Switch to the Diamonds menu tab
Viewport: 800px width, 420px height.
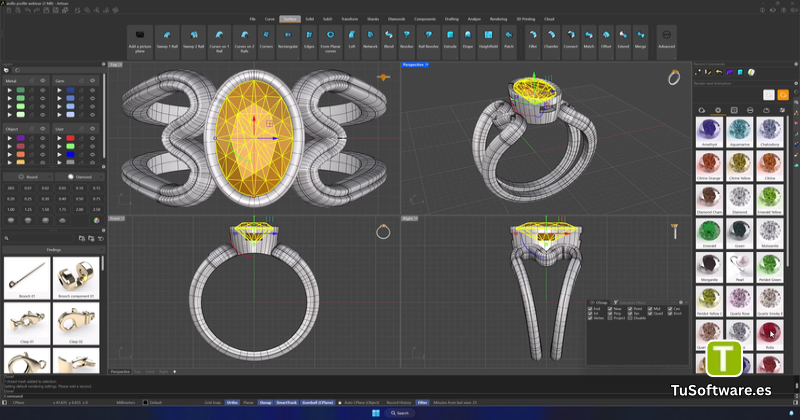(x=396, y=19)
